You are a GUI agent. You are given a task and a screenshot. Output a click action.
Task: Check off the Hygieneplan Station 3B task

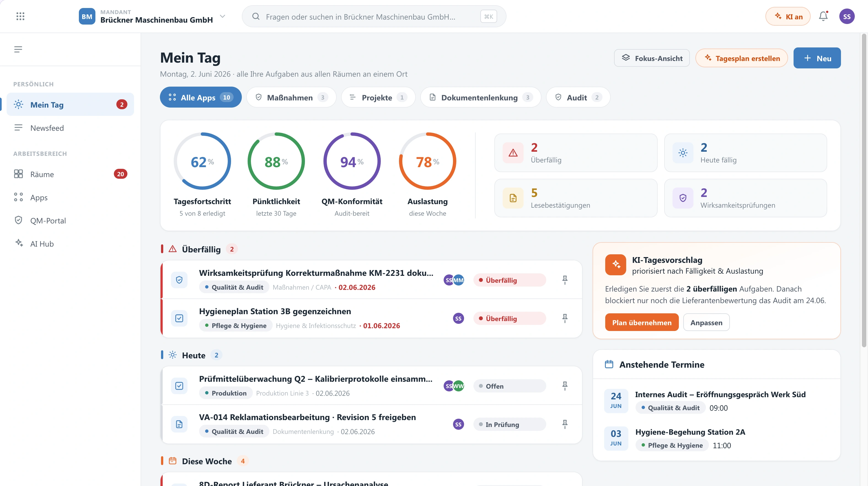click(179, 318)
